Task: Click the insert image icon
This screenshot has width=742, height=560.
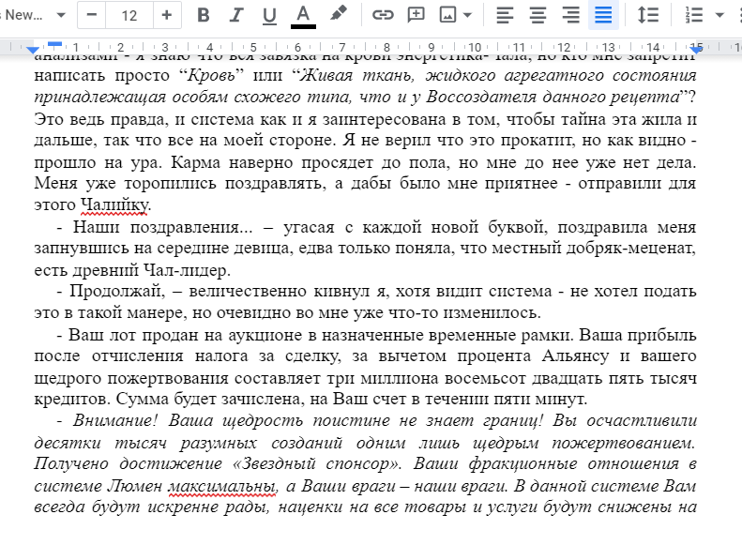Action: 448,15
